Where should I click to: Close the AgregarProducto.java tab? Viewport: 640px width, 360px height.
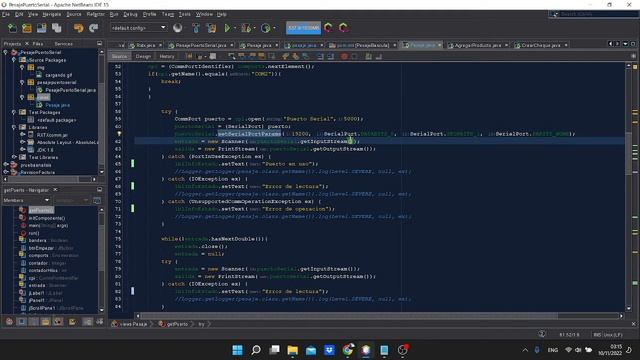coord(507,45)
